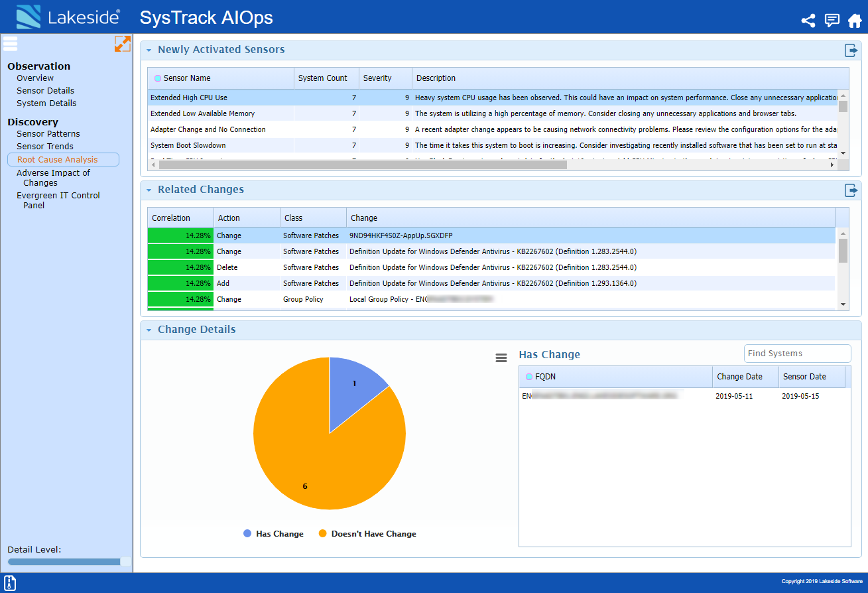Open Overview in the sidebar
Image resolution: width=868 pixels, height=593 pixels.
coord(35,78)
